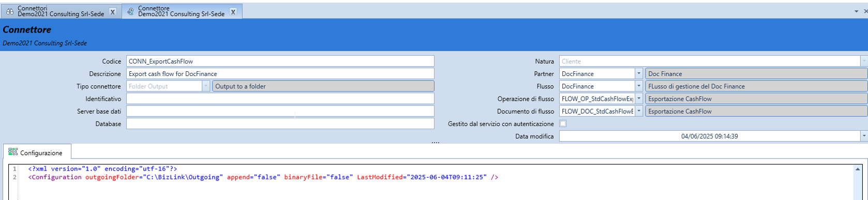Image resolution: width=868 pixels, height=200 pixels.
Task: Click the XML declaration line 1
Action: (x=102, y=168)
